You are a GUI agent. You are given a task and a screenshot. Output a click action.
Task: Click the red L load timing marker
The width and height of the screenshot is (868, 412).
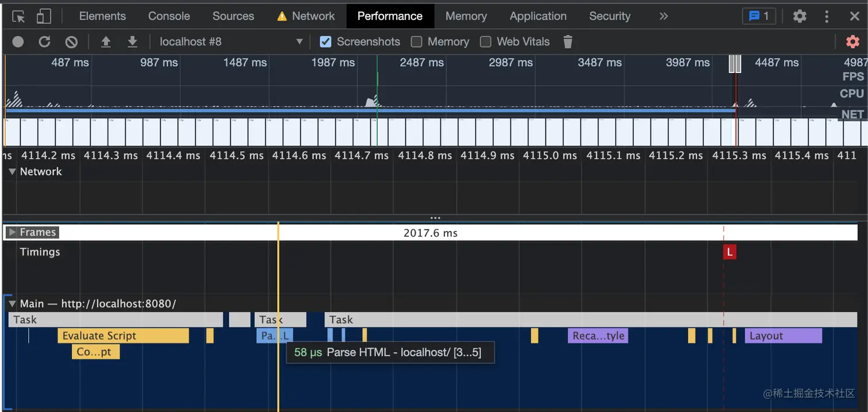[730, 252]
